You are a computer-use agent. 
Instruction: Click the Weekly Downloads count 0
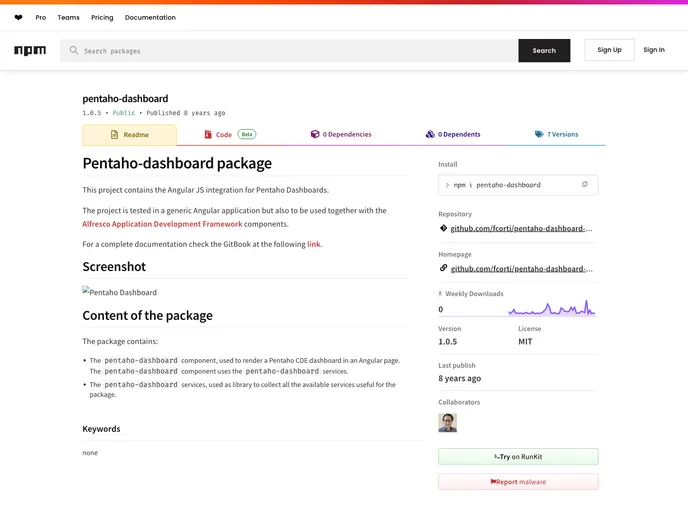click(x=441, y=309)
